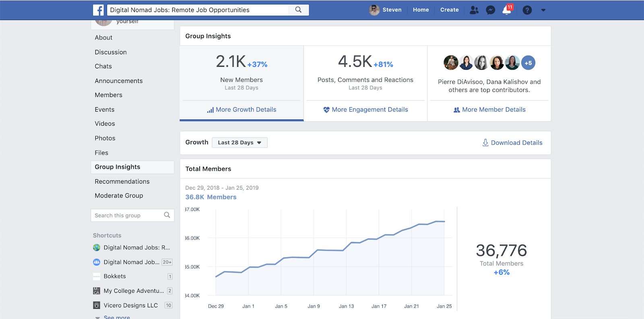Screen dimensions: 644x319
Task: Open the help question mark icon
Action: point(527,10)
